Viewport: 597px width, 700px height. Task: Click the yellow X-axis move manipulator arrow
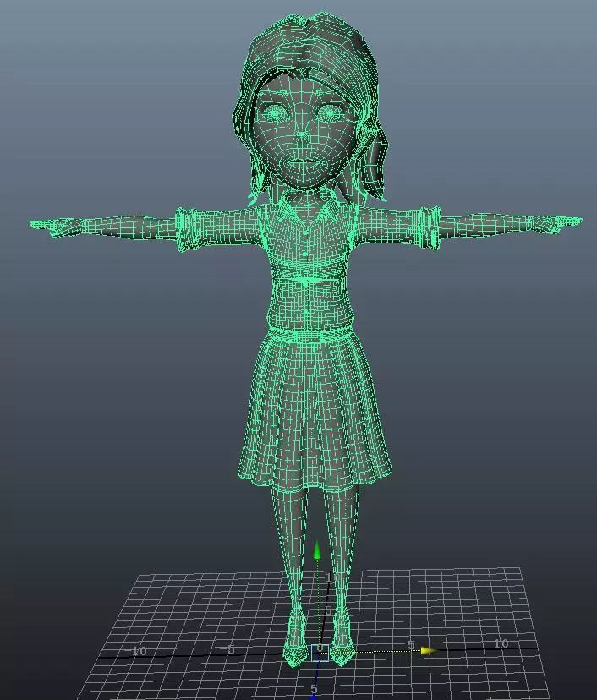pos(429,650)
